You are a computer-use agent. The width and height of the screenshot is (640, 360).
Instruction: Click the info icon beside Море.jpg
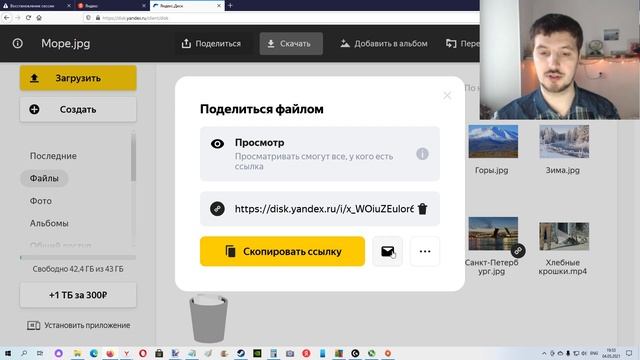coord(18,43)
